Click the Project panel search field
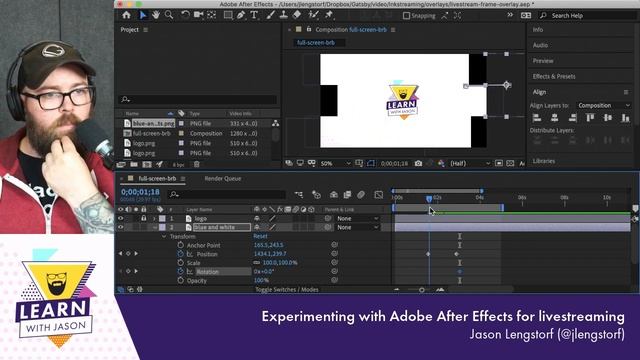Image resolution: width=640 pixels, height=360 pixels. click(x=198, y=99)
